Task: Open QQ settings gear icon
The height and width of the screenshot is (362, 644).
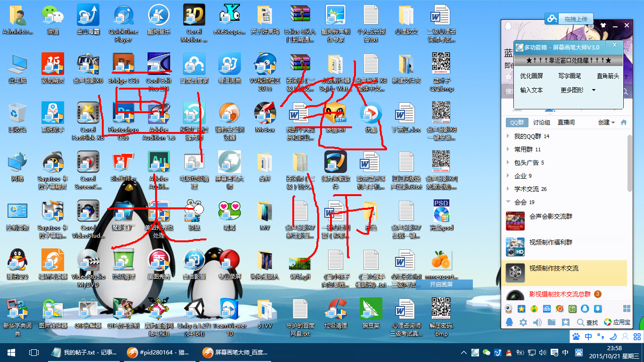Action: (x=523, y=322)
